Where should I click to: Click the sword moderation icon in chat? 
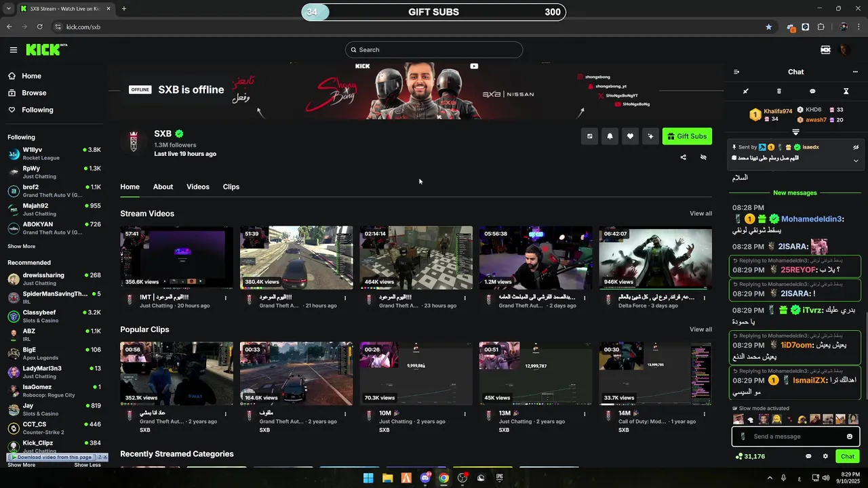(x=746, y=91)
